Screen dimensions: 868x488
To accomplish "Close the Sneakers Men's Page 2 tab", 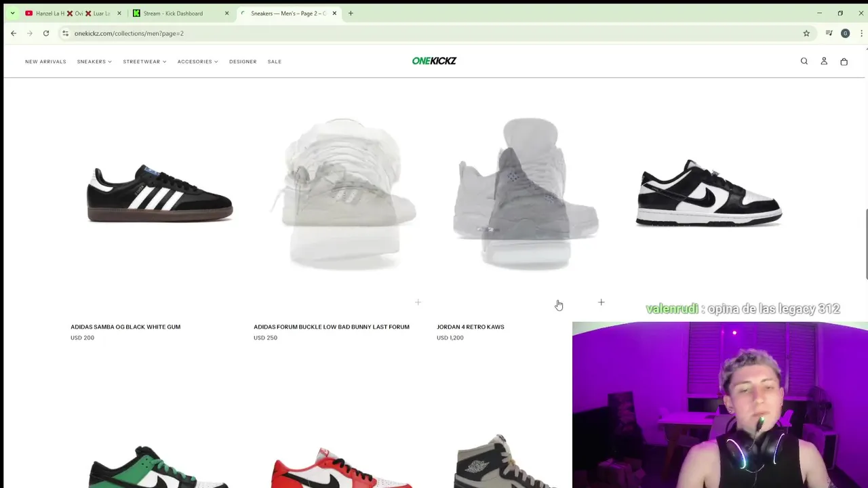I will tap(334, 14).
